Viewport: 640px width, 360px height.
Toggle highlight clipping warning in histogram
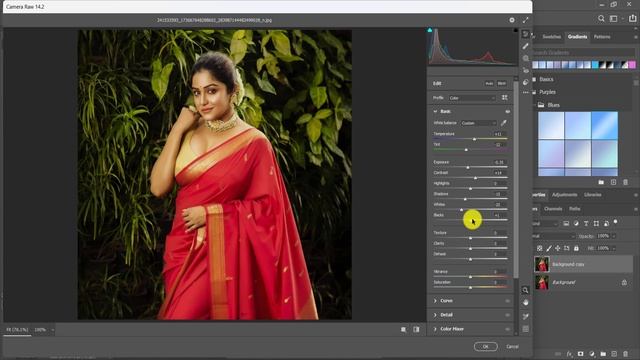point(516,30)
